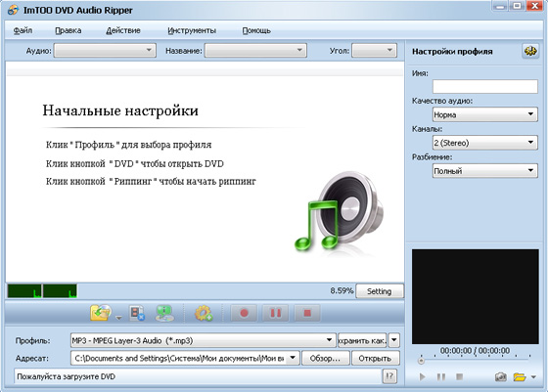Open the Разбиение Полный dropdown
This screenshot has width=548, height=392.
pos(485,171)
